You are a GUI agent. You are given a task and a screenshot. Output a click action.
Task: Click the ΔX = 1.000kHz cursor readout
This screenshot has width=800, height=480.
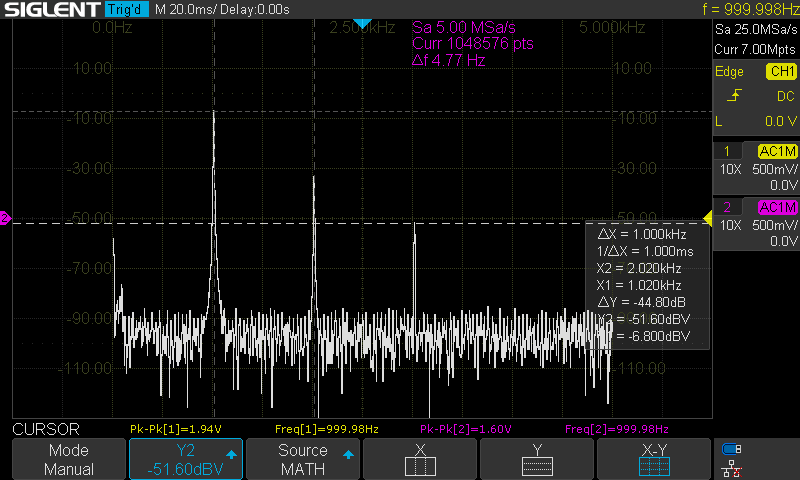coord(642,234)
